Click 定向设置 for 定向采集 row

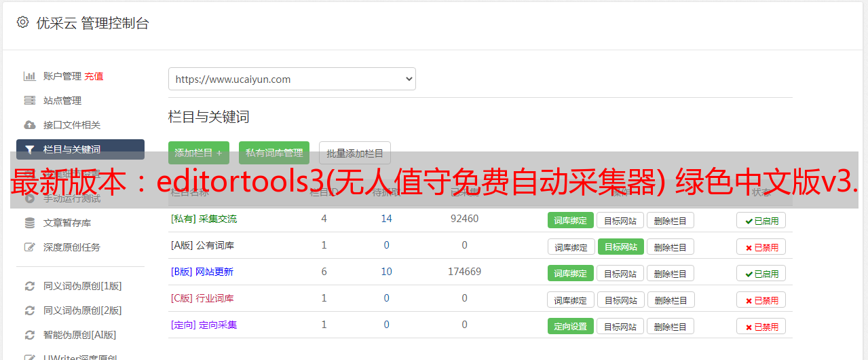[x=571, y=326]
